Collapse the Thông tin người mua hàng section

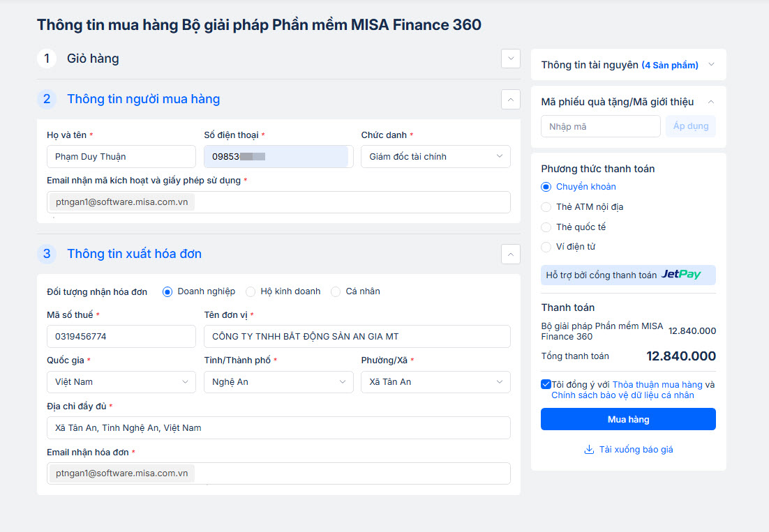pyautogui.click(x=511, y=100)
